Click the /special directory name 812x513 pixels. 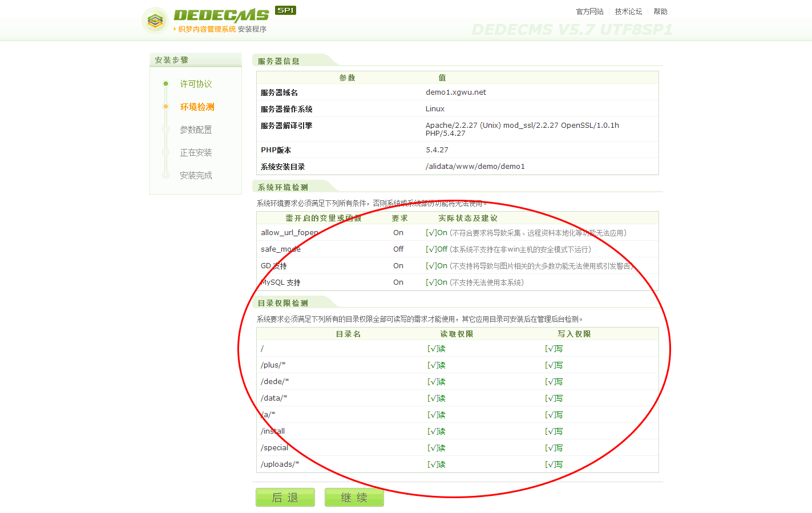click(x=274, y=447)
